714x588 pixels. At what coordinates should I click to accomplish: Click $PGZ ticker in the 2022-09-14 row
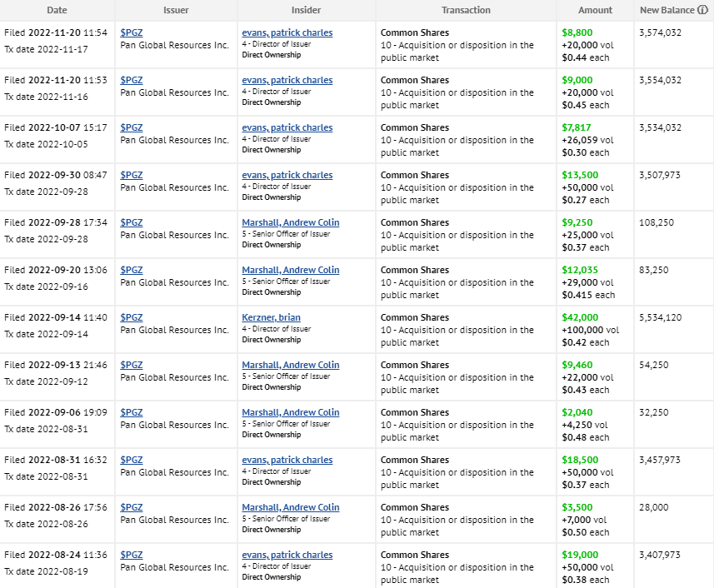pos(131,317)
